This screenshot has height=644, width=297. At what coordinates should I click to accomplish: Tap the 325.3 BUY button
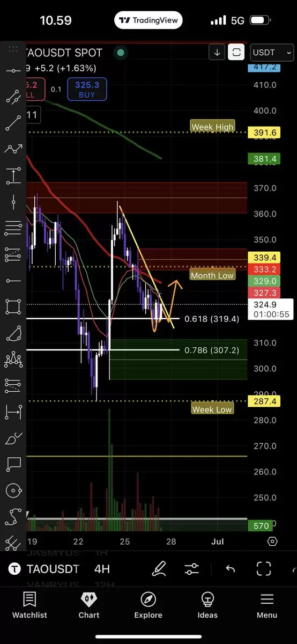(87, 89)
